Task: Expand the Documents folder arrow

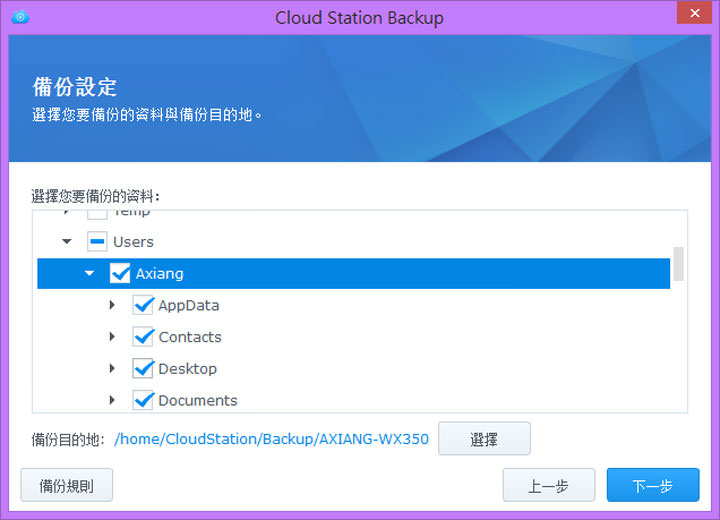Action: 113,400
